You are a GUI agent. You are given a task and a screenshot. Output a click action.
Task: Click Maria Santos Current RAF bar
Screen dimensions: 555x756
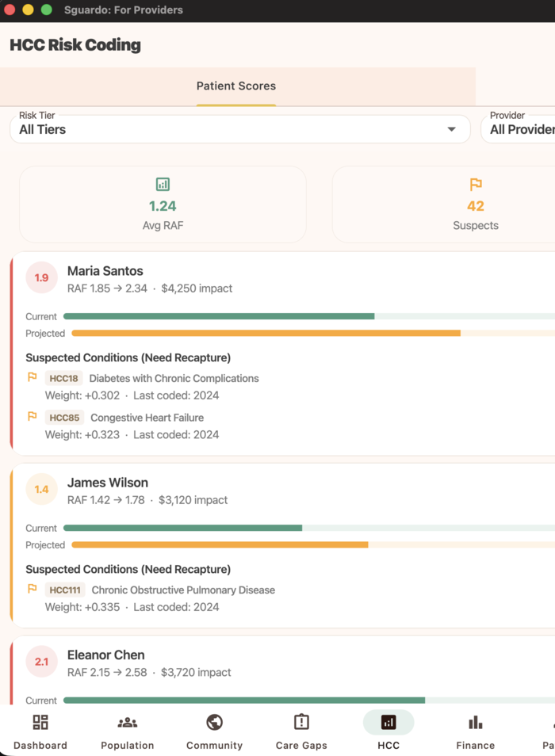tap(309, 316)
